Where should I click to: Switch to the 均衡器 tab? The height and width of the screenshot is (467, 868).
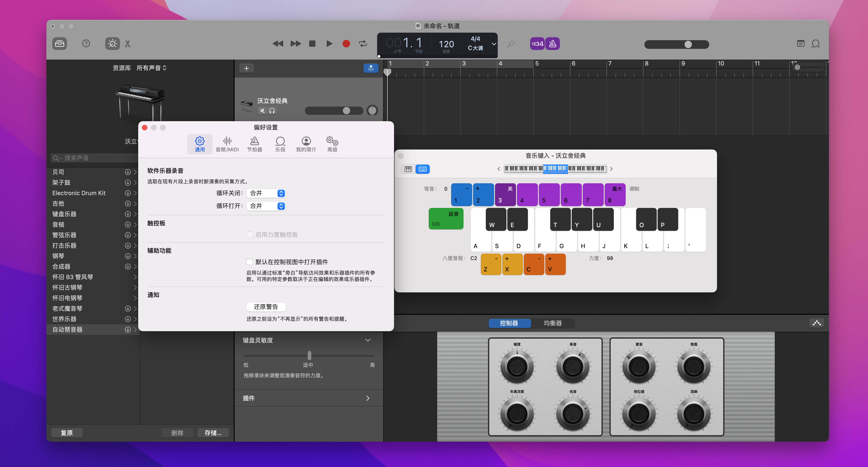click(553, 323)
